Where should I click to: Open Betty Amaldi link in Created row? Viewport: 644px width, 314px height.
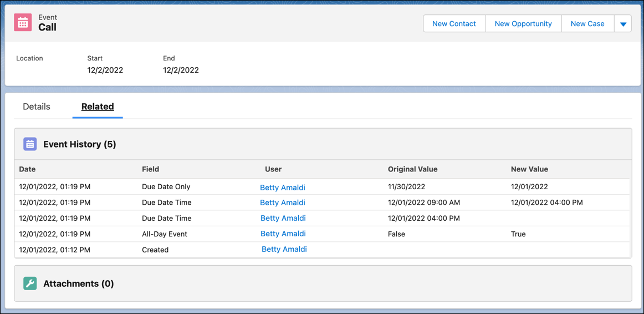tap(284, 249)
